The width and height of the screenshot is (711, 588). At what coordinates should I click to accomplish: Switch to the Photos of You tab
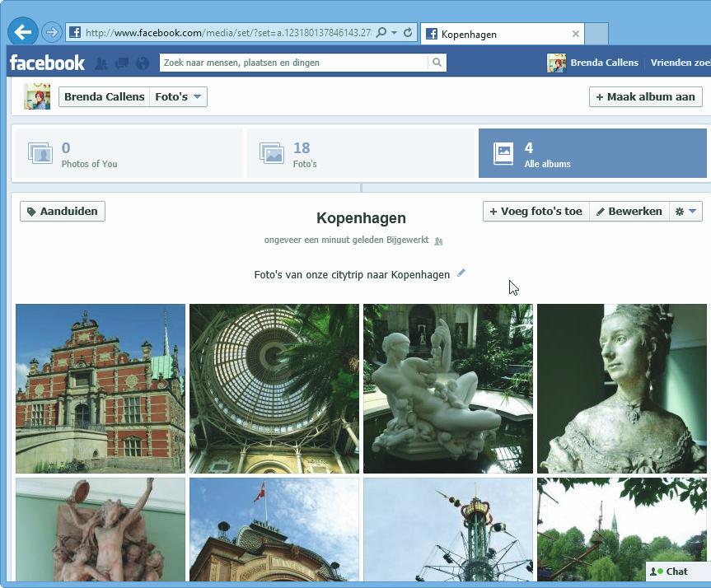point(129,153)
